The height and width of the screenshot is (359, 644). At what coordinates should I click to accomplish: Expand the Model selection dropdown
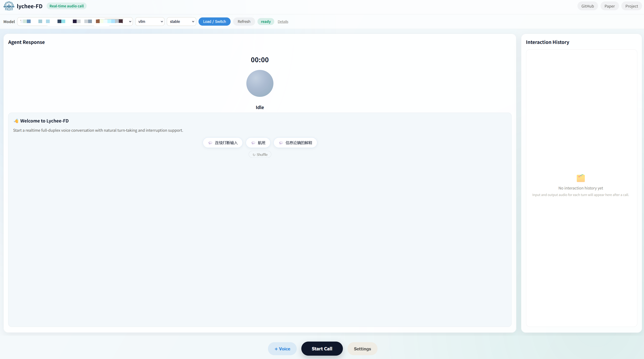(75, 21)
